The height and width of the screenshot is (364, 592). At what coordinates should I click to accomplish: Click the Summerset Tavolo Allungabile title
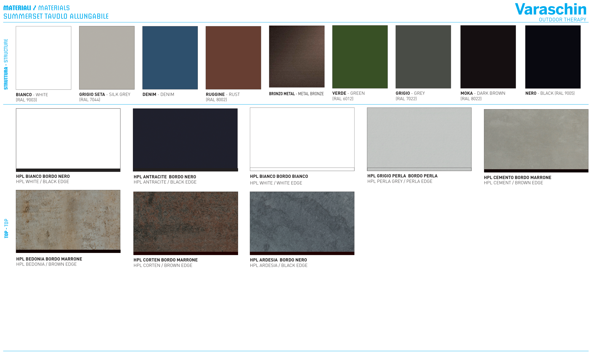click(56, 16)
